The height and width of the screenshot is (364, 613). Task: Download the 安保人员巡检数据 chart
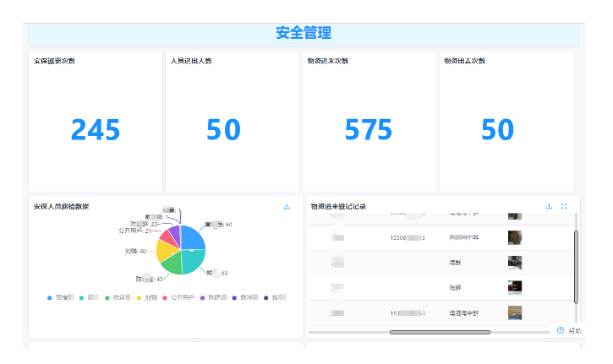(x=287, y=207)
